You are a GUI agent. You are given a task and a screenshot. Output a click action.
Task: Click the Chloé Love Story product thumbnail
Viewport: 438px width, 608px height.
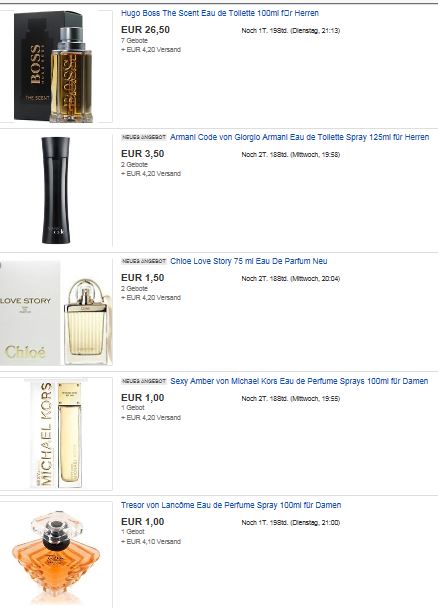(x=56, y=313)
